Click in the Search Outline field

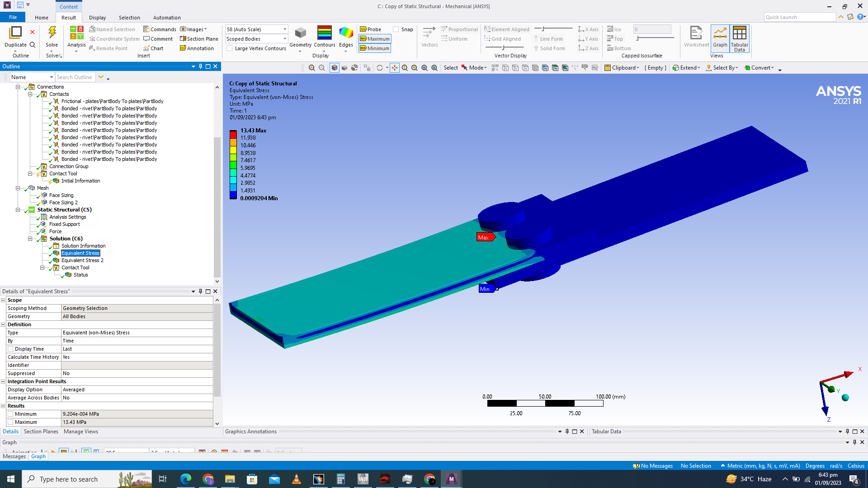(75, 77)
